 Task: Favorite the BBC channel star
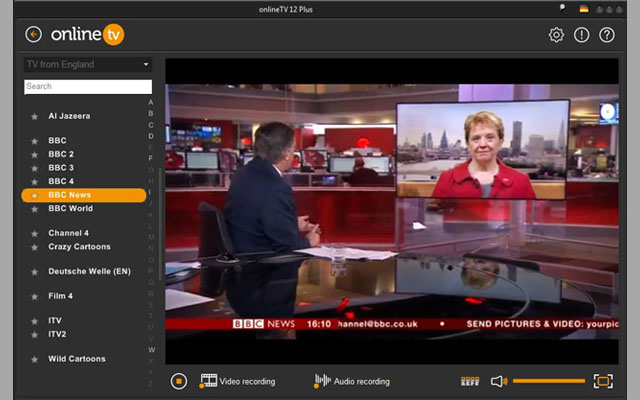pyautogui.click(x=35, y=141)
